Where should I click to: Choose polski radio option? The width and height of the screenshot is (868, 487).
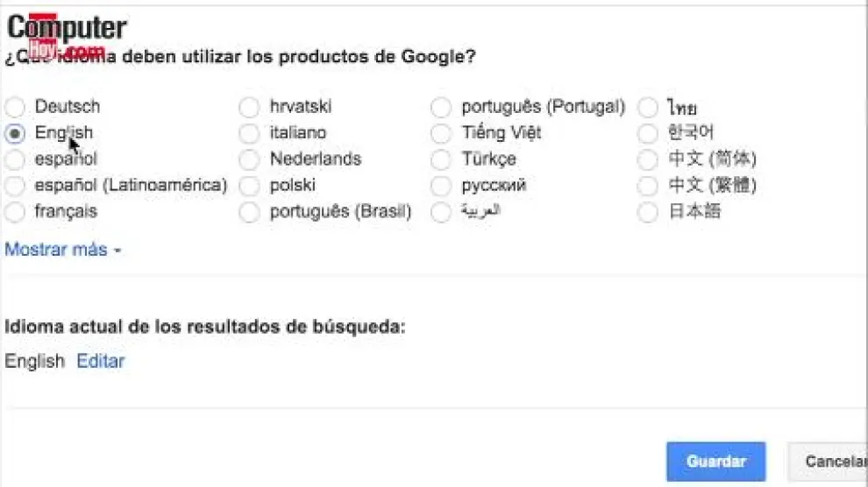250,186
